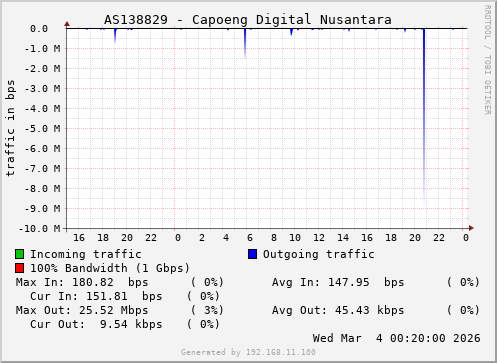497x363 pixels.
Task: Click the 'Cur Out: 9.54 kbps' value
Action: 96,324
